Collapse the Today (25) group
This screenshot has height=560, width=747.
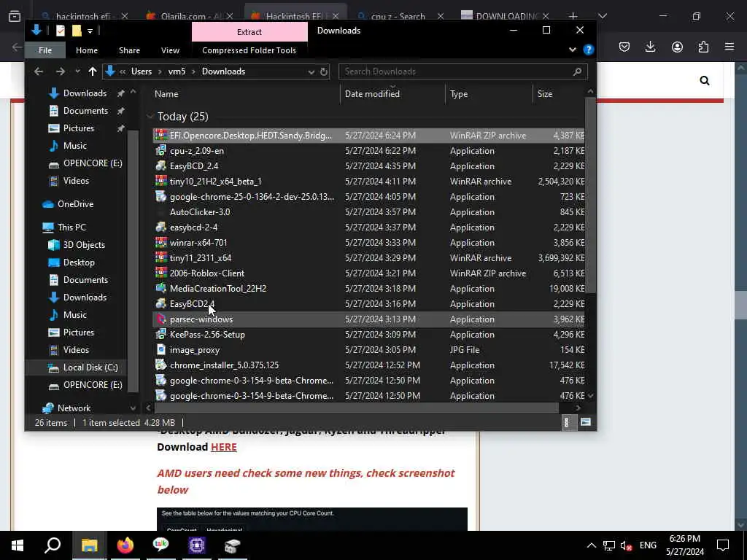[150, 116]
